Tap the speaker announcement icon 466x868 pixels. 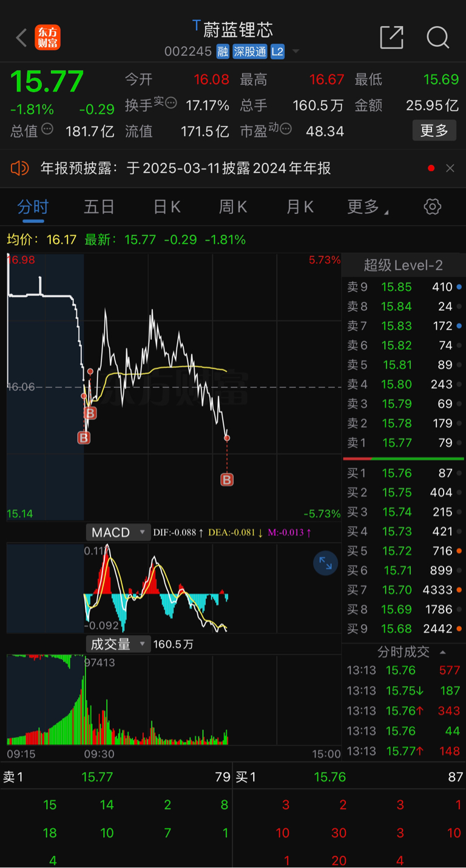point(20,168)
